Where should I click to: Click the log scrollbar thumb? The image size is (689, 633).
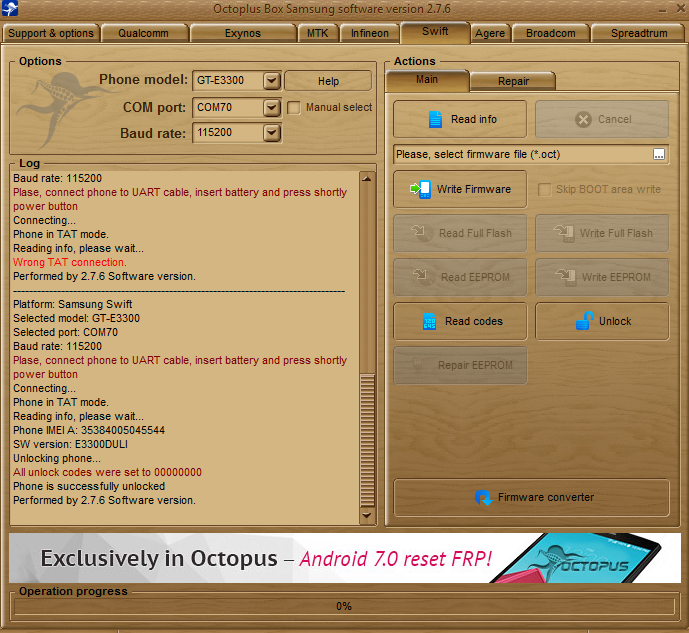point(367,441)
